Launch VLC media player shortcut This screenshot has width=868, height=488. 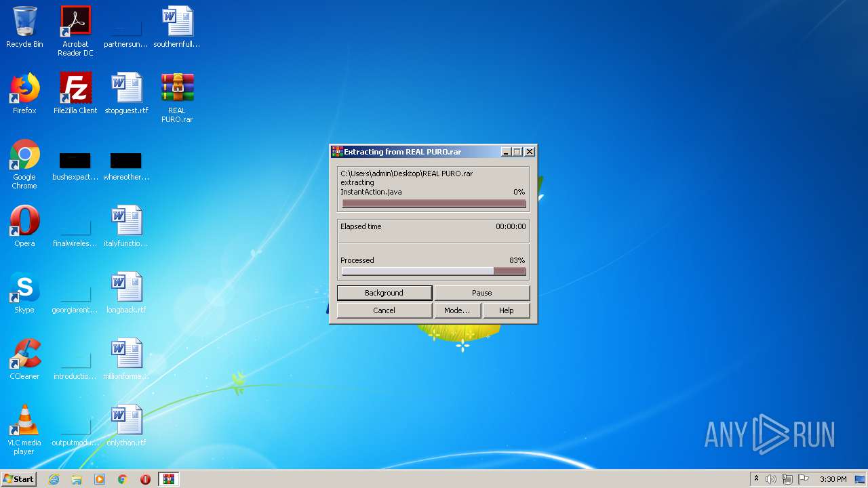coord(24,430)
